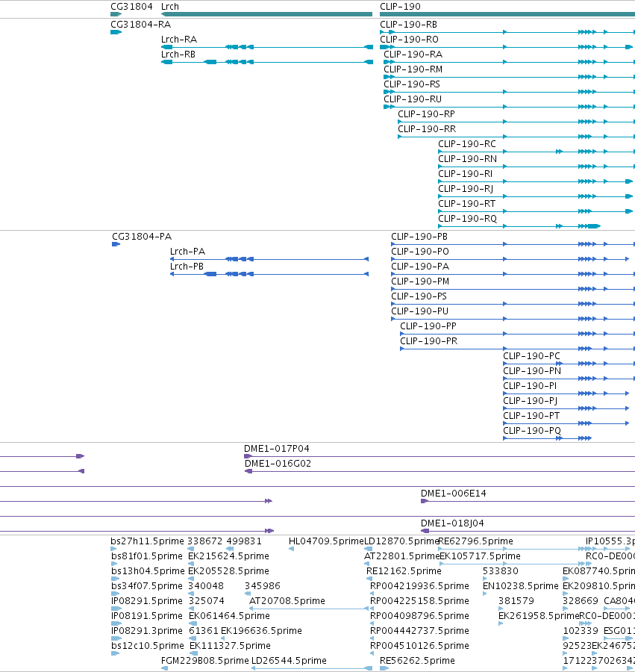
Task: Select the Lrch-PB protein label
Action: 187,267
